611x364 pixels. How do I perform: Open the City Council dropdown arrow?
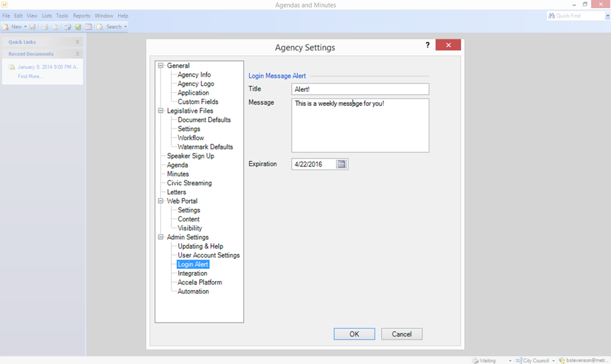coord(553,361)
